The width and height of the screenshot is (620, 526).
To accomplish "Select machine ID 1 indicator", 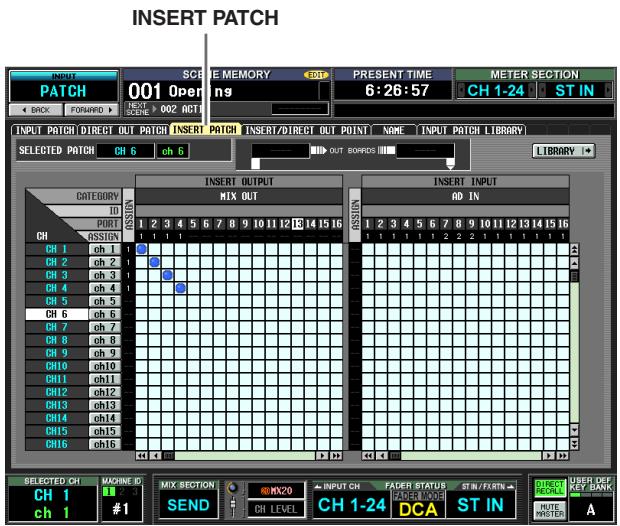I will tap(108, 491).
